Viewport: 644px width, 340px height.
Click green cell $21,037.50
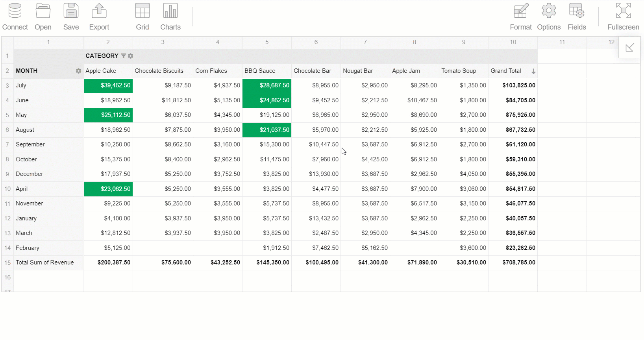click(267, 130)
